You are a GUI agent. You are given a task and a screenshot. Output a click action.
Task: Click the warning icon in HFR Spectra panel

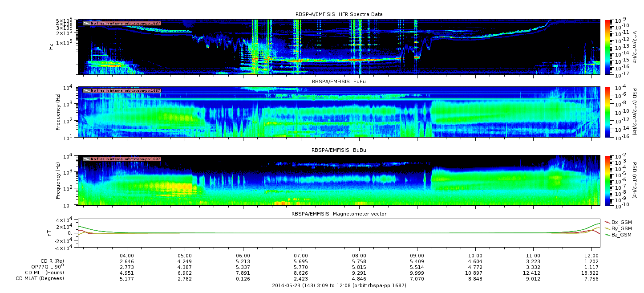(86, 23)
